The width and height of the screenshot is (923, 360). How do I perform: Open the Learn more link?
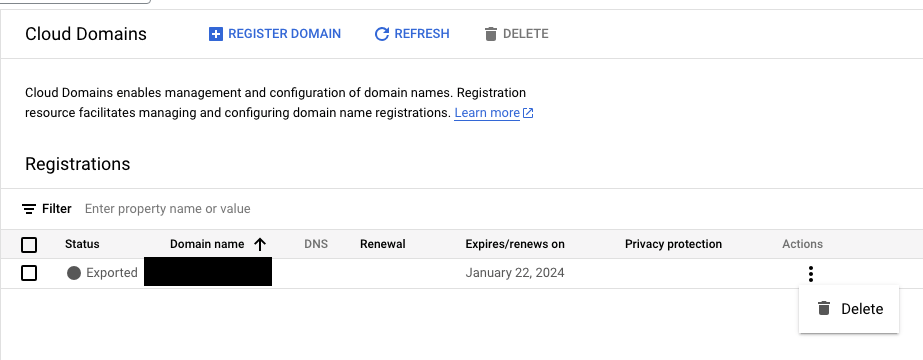487,112
